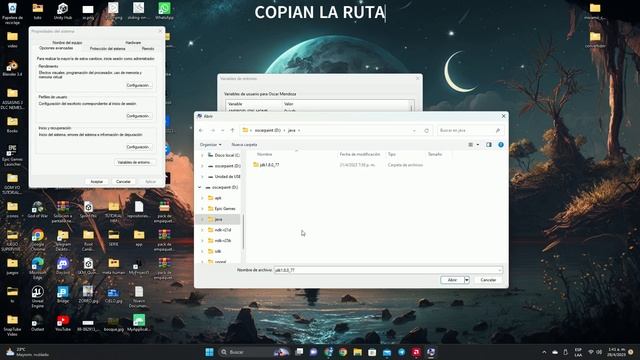
Task: Click the forward arrow in Abrir dialog
Action: click(212, 130)
